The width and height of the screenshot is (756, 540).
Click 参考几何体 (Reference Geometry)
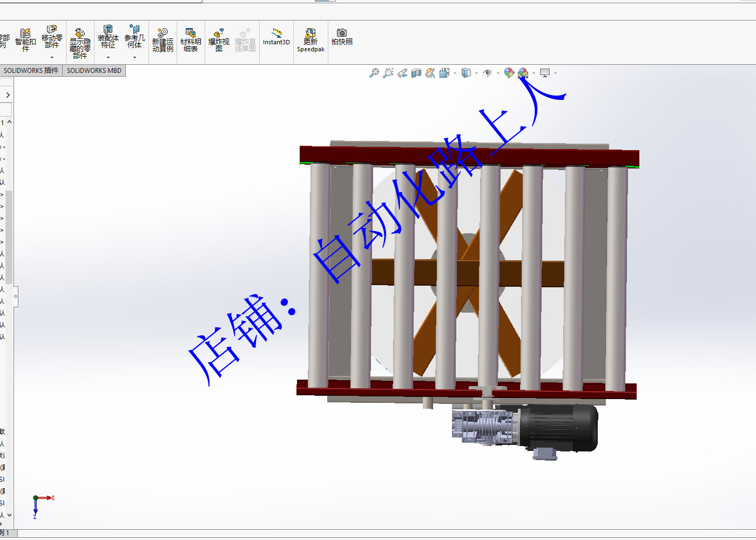pyautogui.click(x=133, y=38)
